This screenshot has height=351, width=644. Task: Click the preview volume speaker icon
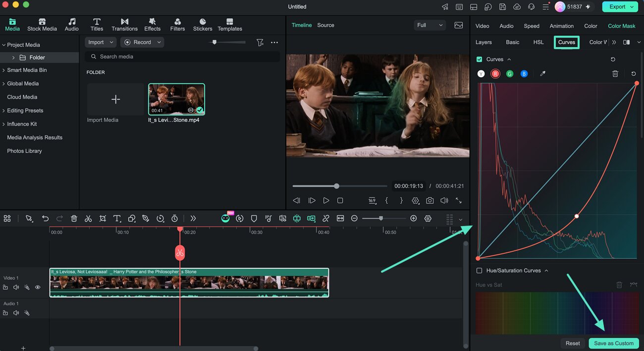[x=444, y=201]
